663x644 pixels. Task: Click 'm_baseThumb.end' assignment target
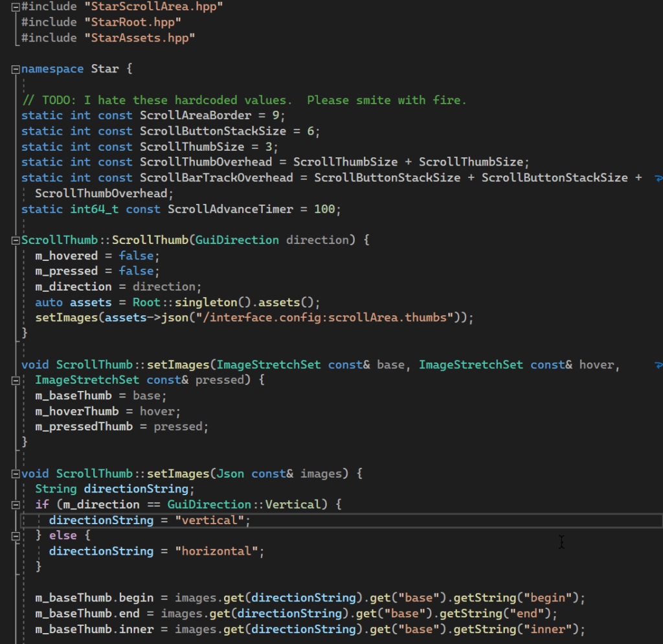tap(87, 613)
